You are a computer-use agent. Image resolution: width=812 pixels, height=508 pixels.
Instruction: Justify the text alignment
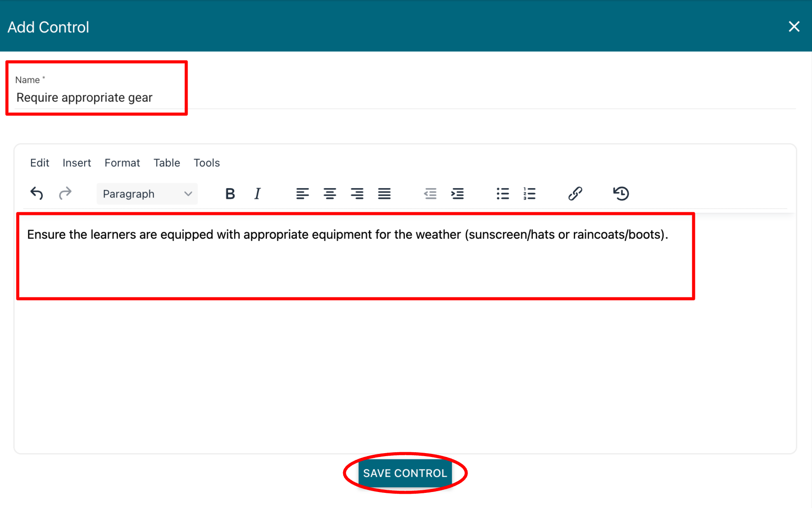click(x=384, y=194)
